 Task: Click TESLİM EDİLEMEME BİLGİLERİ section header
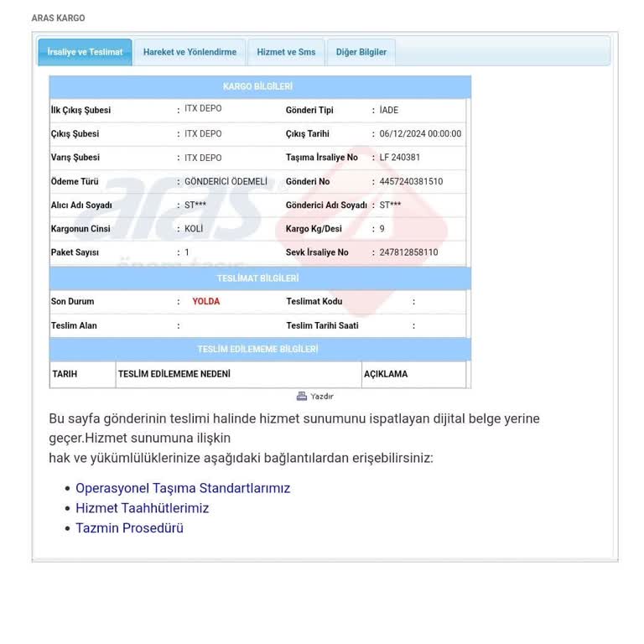258,349
